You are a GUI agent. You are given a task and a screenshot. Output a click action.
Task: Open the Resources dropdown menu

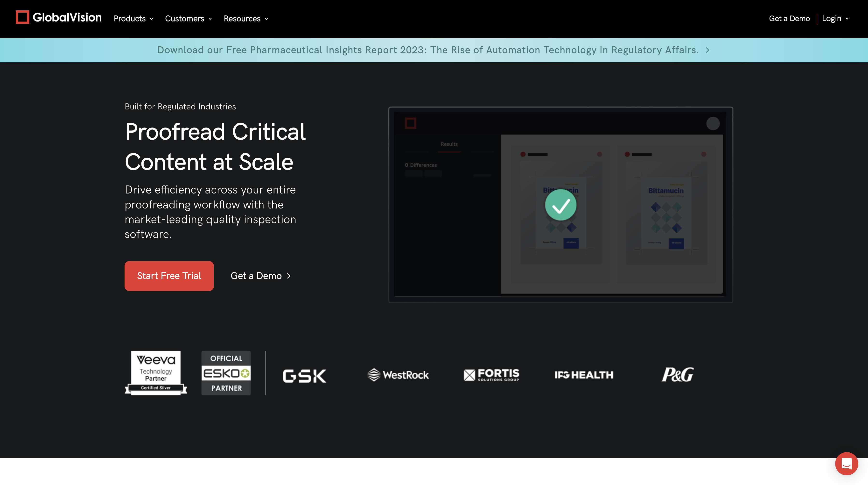click(246, 19)
